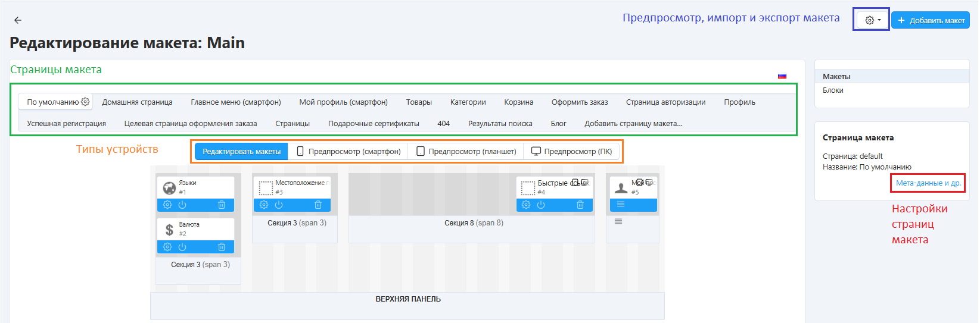Delete the Валюта block with trash icon

coord(222,247)
